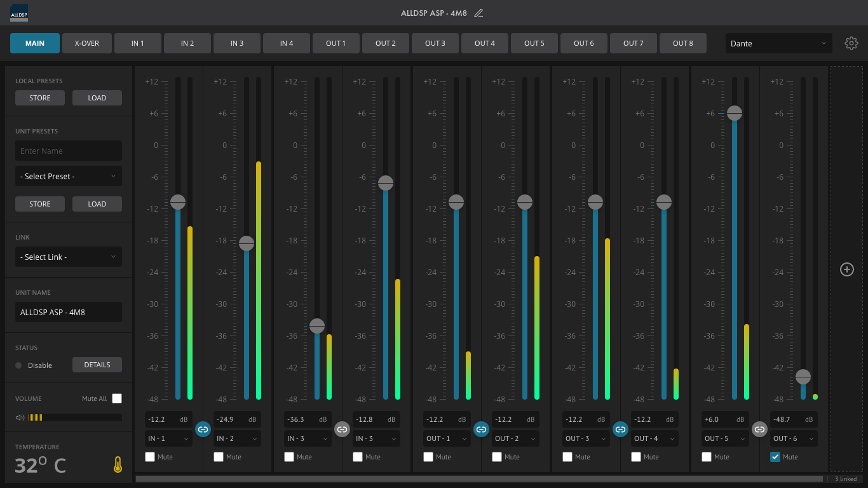The width and height of the screenshot is (868, 488).
Task: Toggle link icon between OUT-1 and OUT-2
Action: tap(481, 430)
